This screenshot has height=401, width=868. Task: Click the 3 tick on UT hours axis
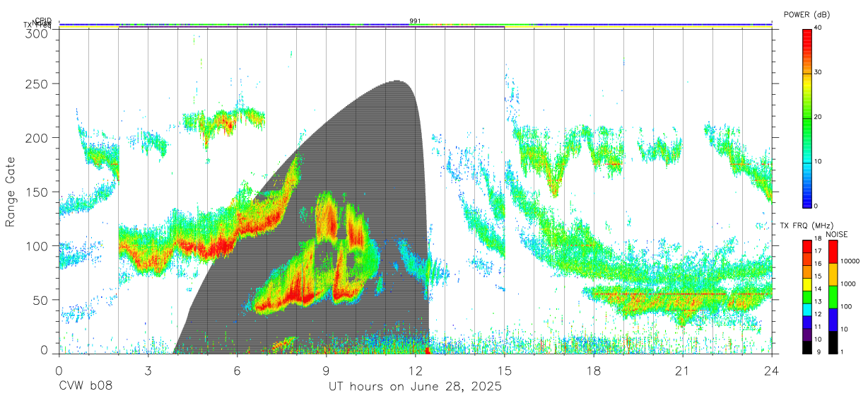(x=148, y=371)
